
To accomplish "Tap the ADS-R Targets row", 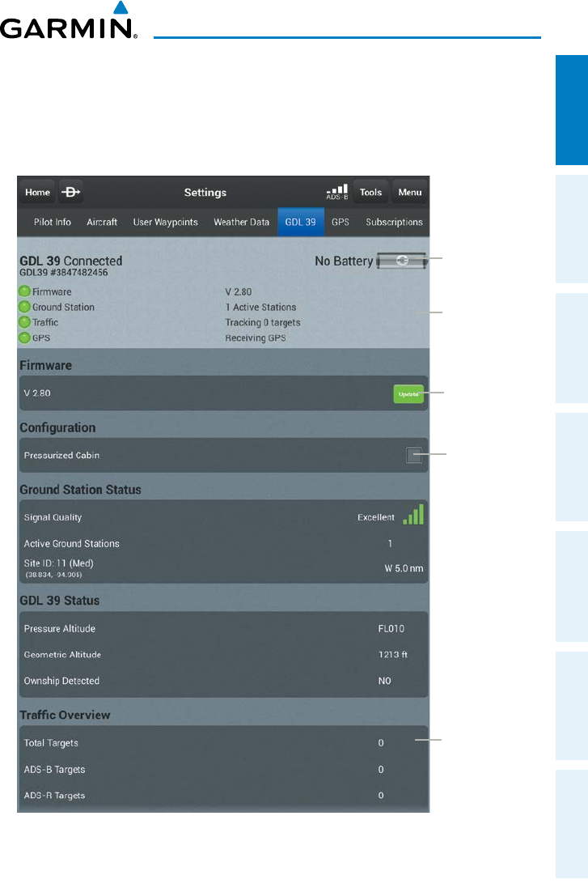I will pos(223,795).
